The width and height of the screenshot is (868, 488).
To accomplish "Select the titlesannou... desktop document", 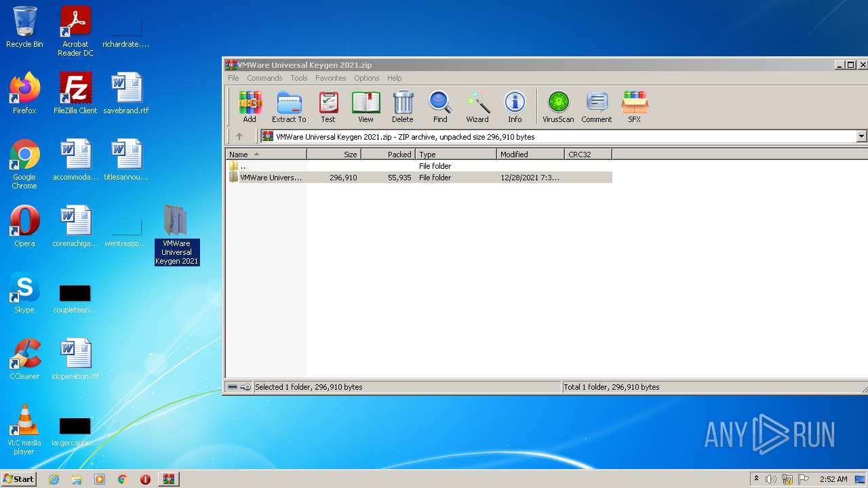I will click(126, 160).
